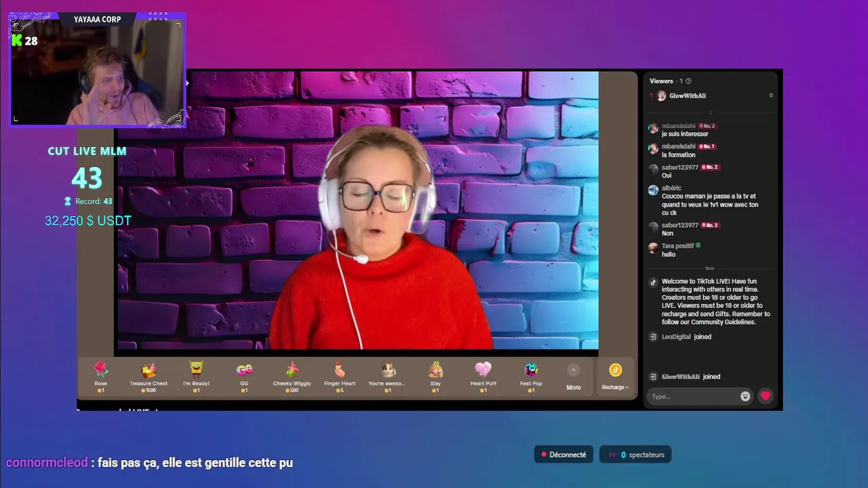Viewport: 868px width, 488px height.
Task: Click the main TikTok live video
Action: coord(357,211)
